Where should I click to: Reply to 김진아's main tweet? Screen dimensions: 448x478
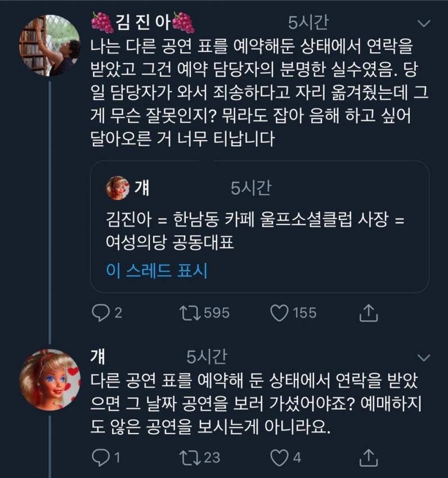(100, 313)
